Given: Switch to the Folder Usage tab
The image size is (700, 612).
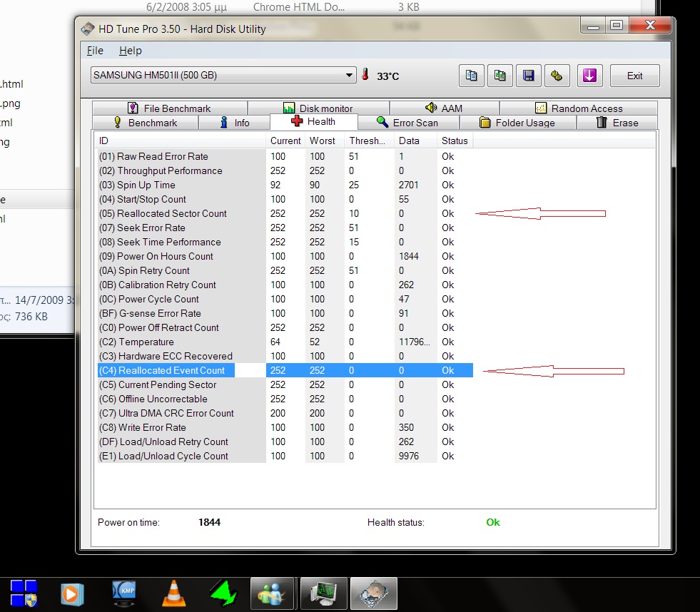Looking at the screenshot, I should pos(518,122).
